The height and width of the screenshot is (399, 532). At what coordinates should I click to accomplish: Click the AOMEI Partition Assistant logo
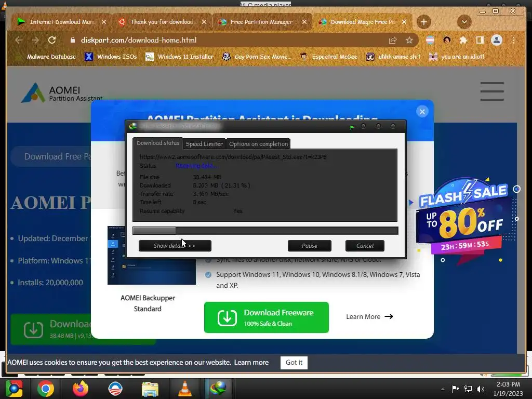[62, 92]
